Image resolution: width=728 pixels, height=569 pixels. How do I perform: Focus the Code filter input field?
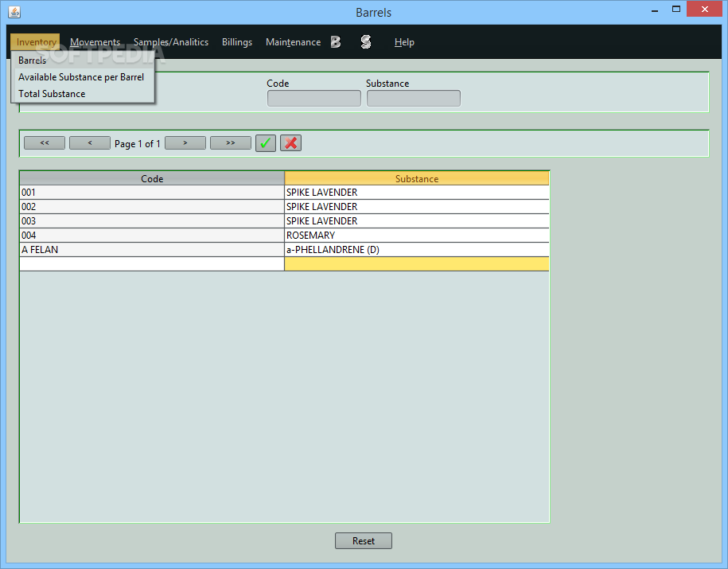pos(313,99)
